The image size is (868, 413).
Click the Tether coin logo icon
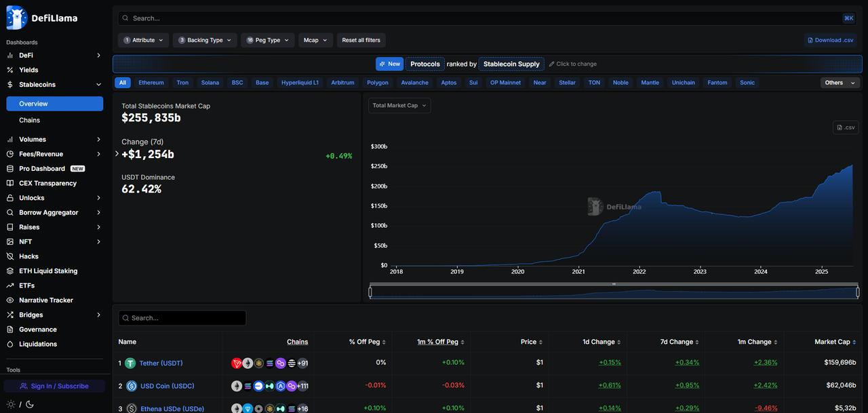point(130,363)
